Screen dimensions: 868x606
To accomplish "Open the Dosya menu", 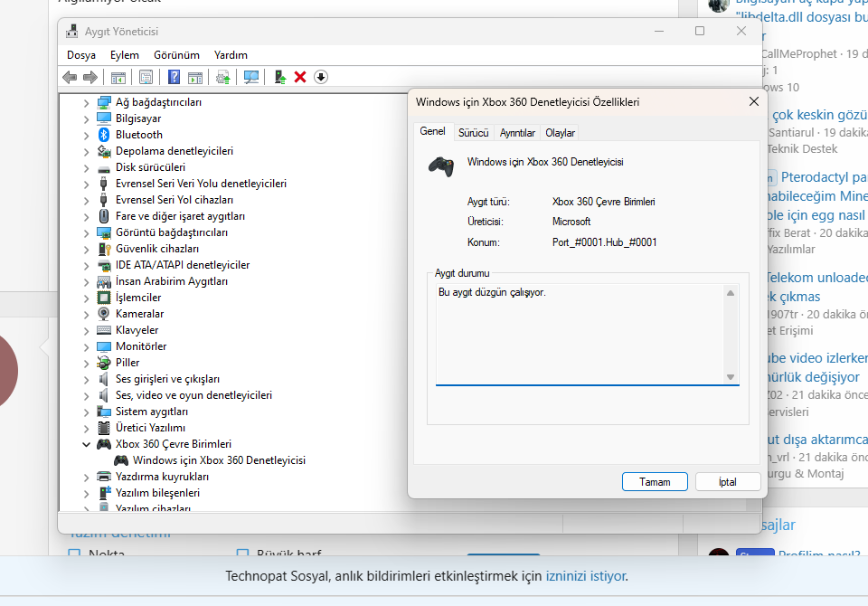I will 81,55.
